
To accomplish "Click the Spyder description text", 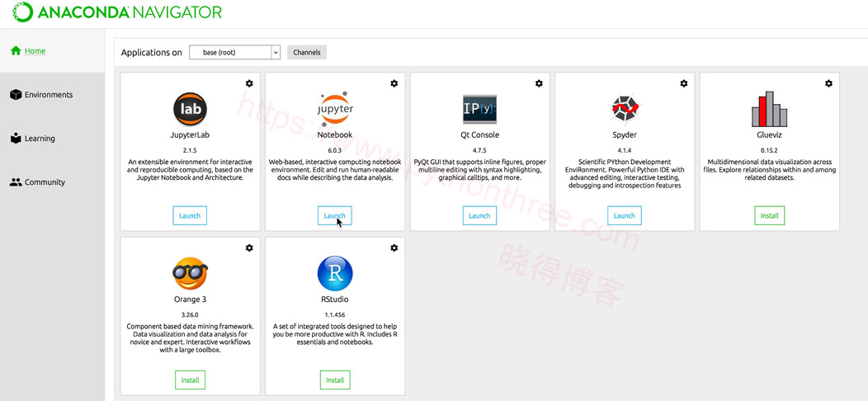I will click(625, 174).
